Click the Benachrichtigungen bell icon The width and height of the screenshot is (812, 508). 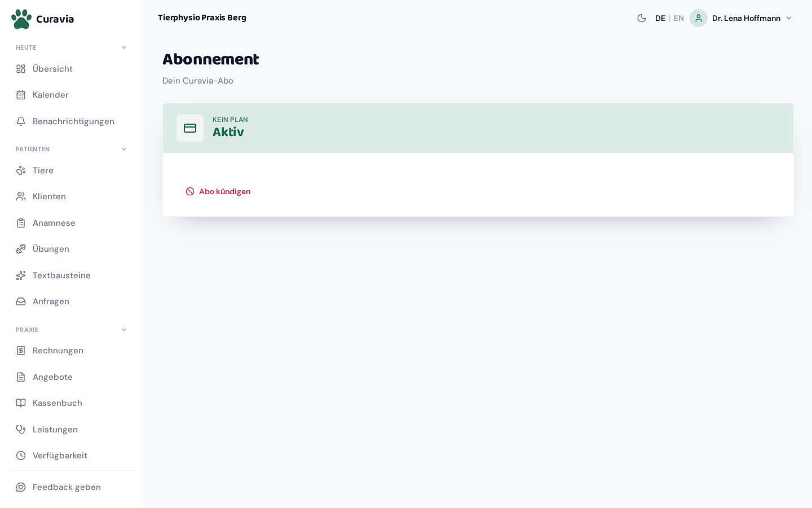pyautogui.click(x=21, y=121)
